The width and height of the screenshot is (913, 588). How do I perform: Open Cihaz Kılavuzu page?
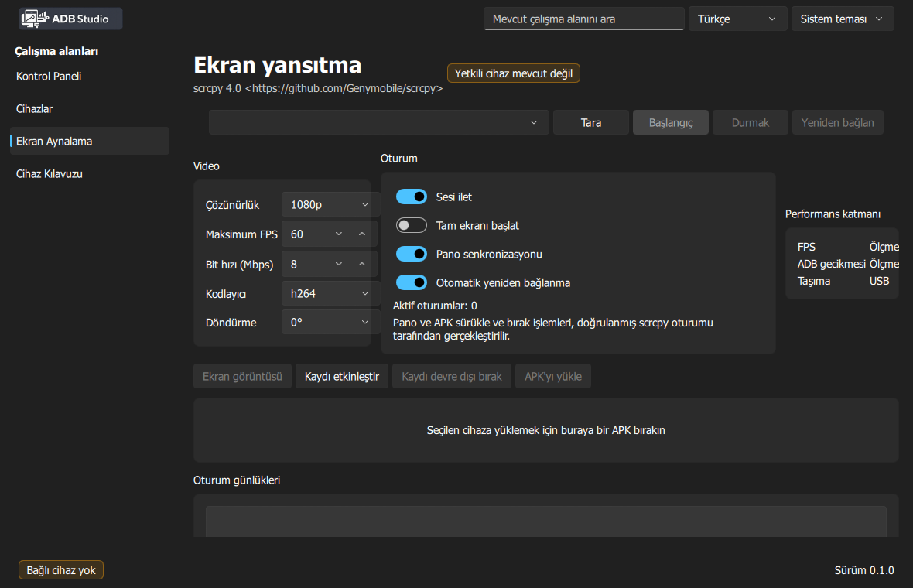pyautogui.click(x=90, y=174)
